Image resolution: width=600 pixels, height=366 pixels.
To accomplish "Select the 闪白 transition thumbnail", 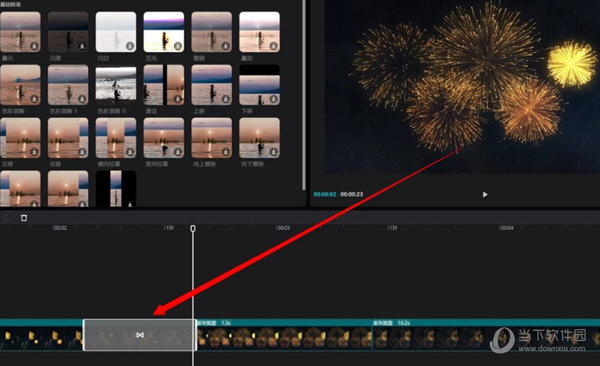I will 116,32.
